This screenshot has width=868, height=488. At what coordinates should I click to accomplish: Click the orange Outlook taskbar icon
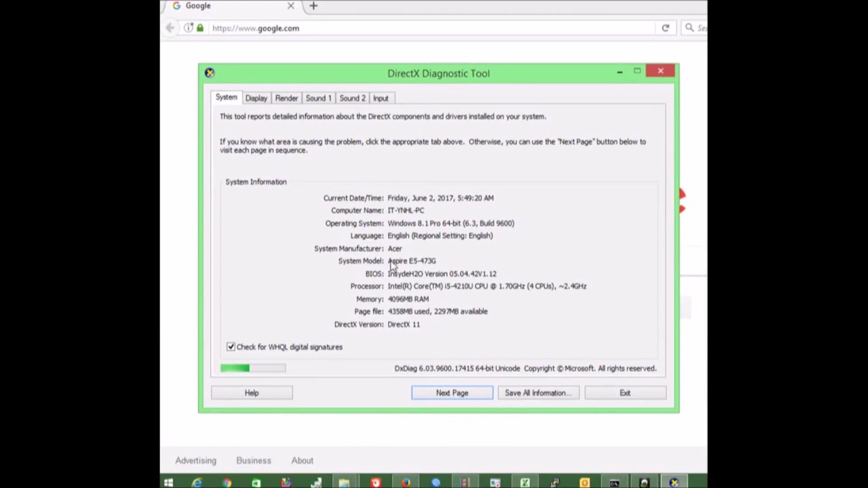(585, 483)
